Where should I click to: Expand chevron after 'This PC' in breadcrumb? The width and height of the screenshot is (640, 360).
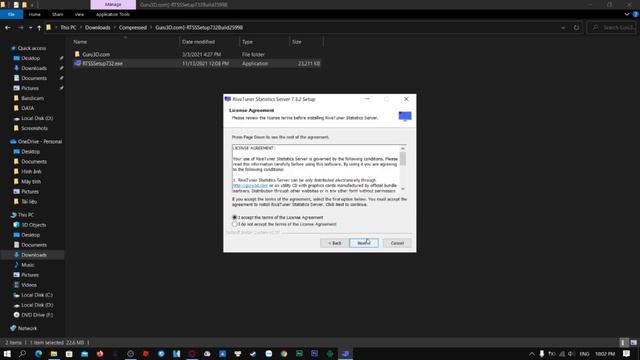click(81, 27)
